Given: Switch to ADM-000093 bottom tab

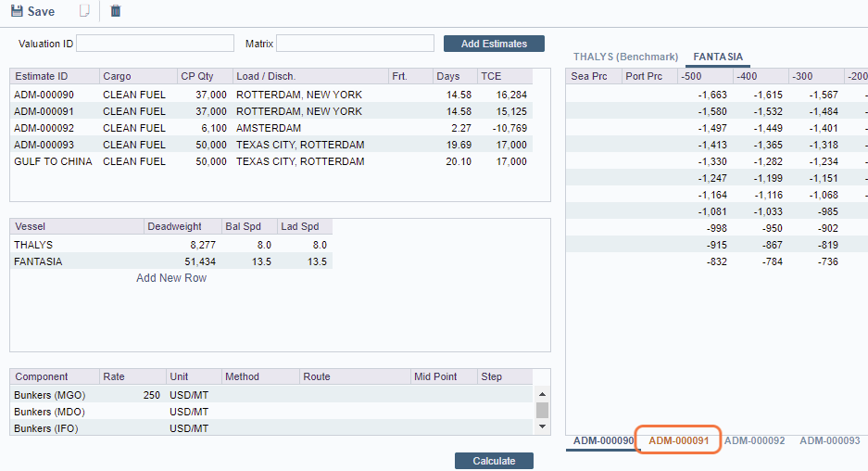Looking at the screenshot, I should click(x=829, y=441).
